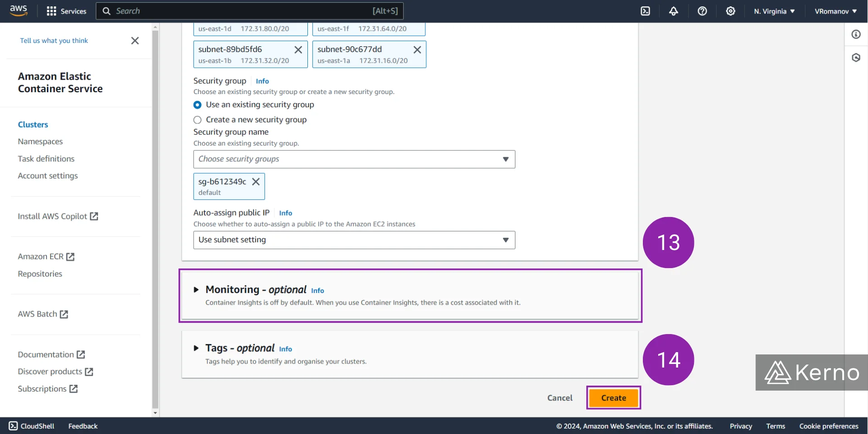The width and height of the screenshot is (868, 434).
Task: Click the sidebar scrollbar up arrow
Action: pos(156,27)
